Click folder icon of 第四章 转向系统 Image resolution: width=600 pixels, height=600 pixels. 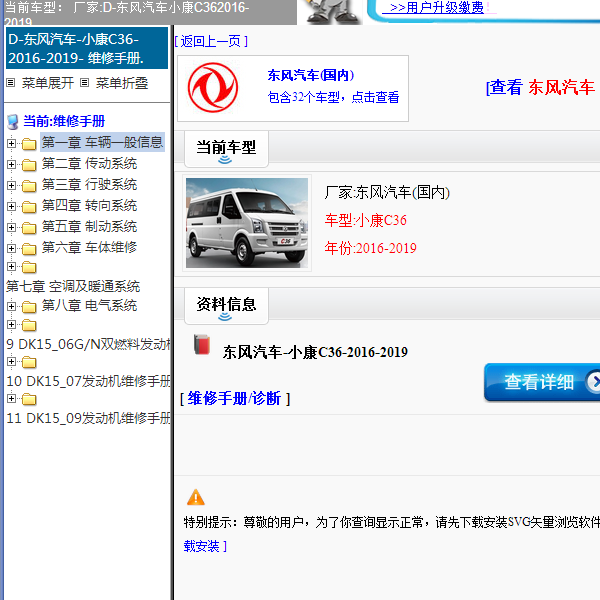(29, 207)
